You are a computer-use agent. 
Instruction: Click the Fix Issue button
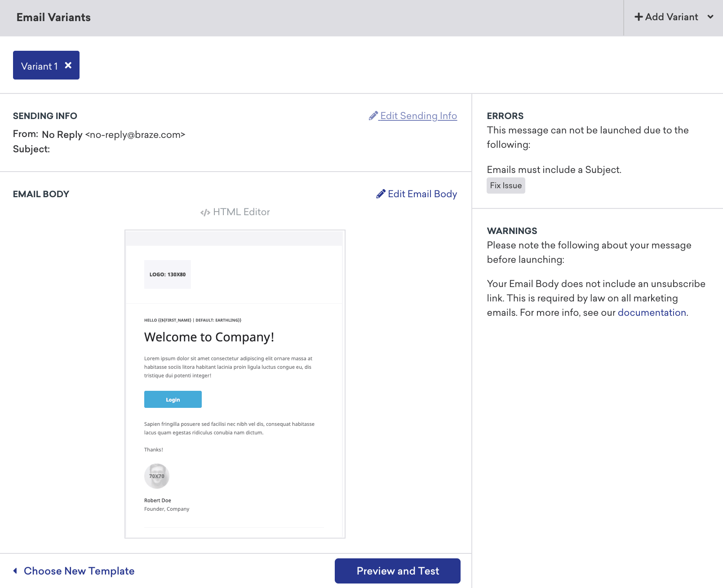click(x=506, y=185)
